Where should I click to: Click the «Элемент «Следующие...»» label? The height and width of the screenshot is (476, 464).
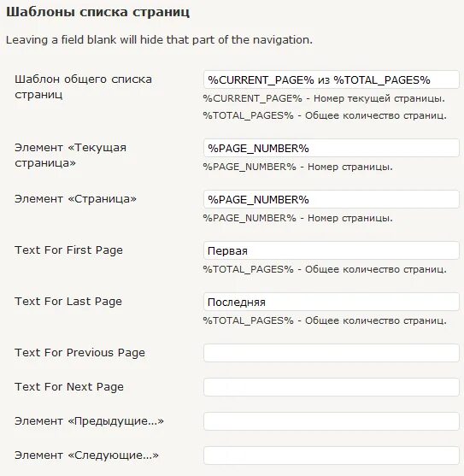coord(86,455)
